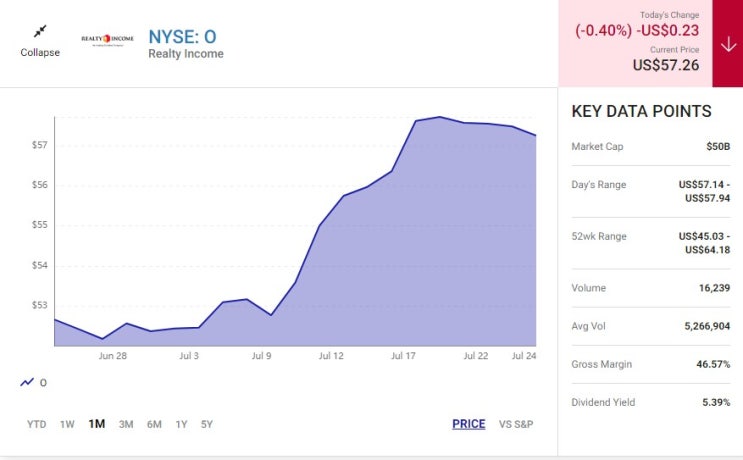Click the Volume label
743x460 pixels.
[x=589, y=288]
